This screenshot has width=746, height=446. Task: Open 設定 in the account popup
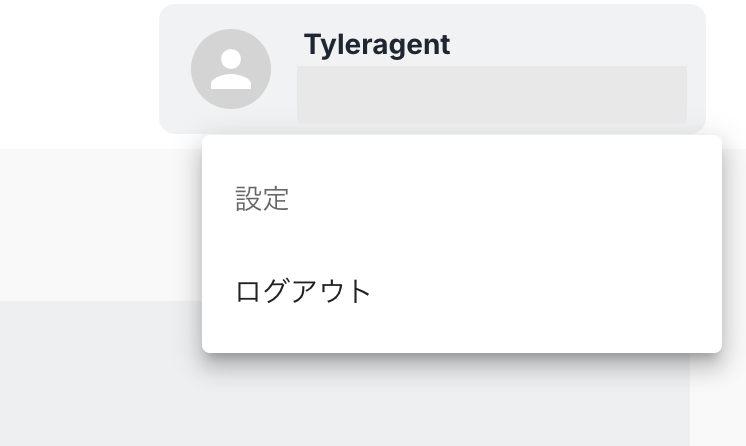coord(262,199)
